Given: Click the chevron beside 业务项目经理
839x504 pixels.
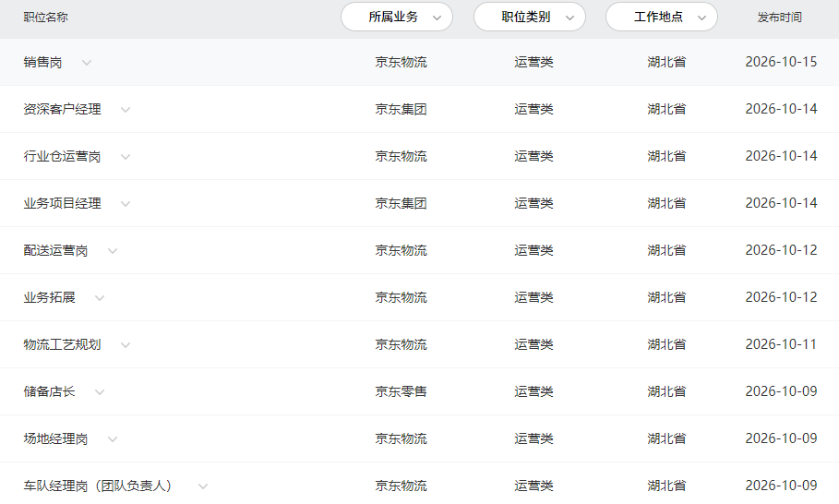Looking at the screenshot, I should click(126, 204).
